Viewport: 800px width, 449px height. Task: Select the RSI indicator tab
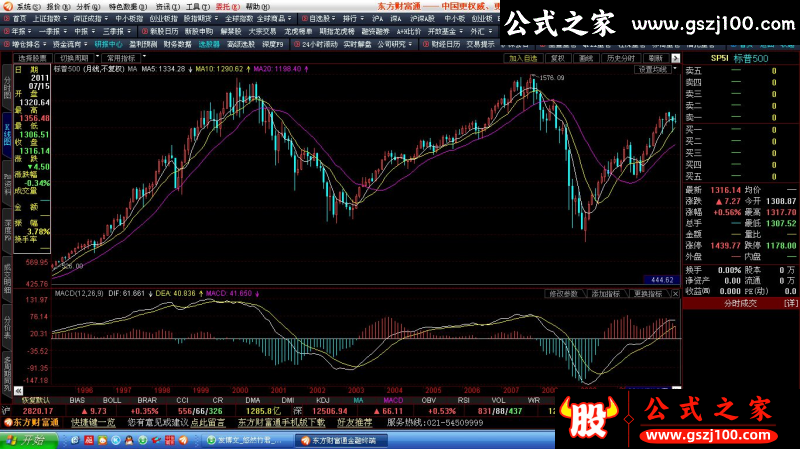pos(463,400)
